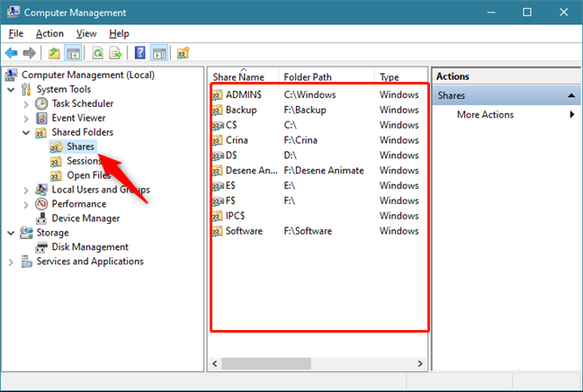
Task: Select the Crina share row
Action: (x=319, y=140)
